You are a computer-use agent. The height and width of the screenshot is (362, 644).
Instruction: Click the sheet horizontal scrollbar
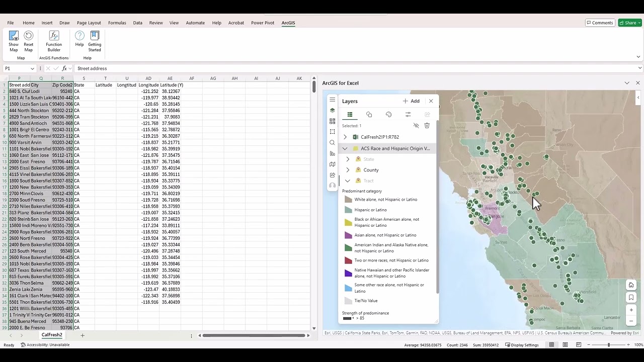254,335
